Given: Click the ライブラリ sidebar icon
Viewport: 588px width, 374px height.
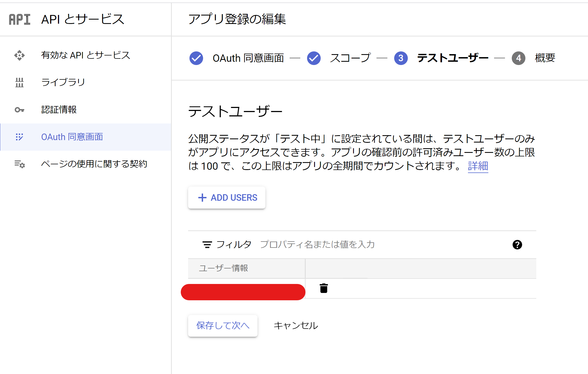Looking at the screenshot, I should (x=20, y=82).
